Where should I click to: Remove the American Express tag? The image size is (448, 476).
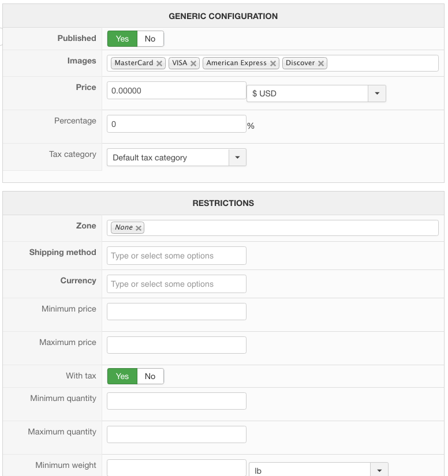(x=273, y=63)
